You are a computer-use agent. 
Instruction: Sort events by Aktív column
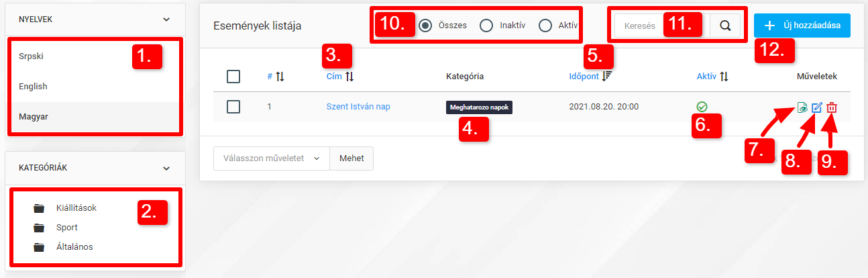(712, 77)
